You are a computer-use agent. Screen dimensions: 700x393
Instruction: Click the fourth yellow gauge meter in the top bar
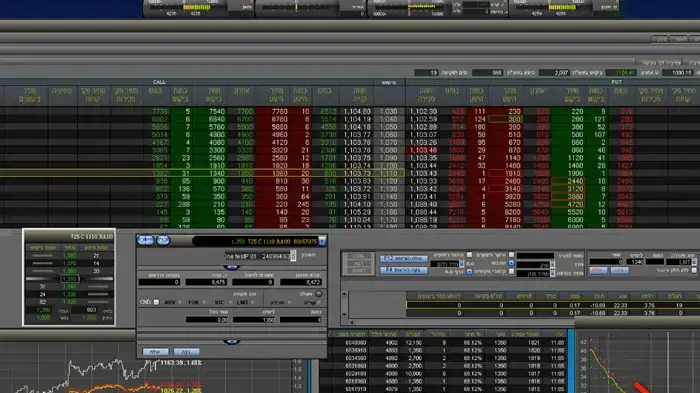pos(562,7)
